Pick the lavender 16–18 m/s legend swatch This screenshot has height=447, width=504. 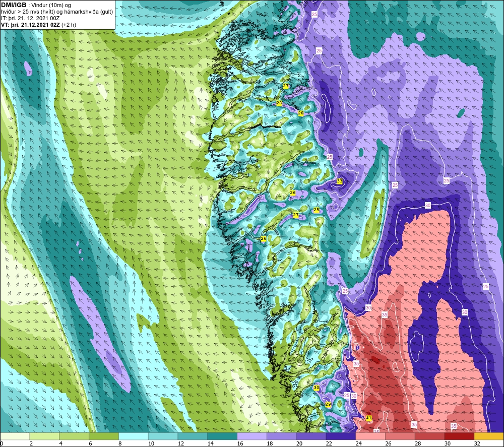tap(252, 436)
